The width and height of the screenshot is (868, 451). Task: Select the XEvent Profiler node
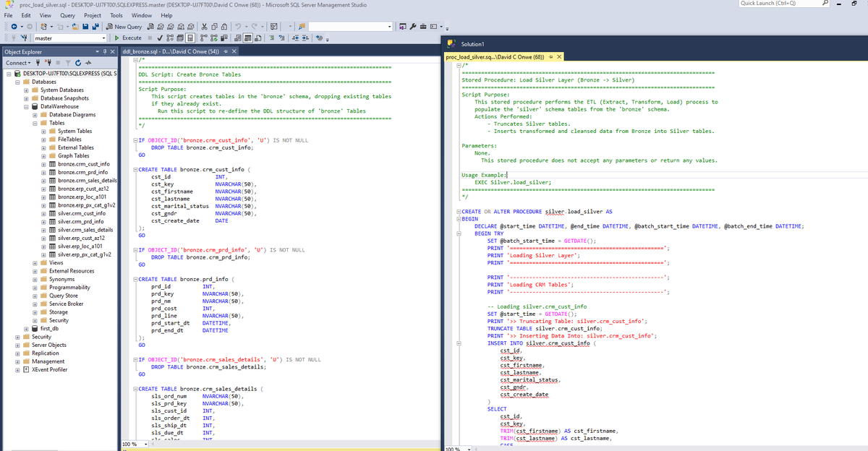coord(49,369)
